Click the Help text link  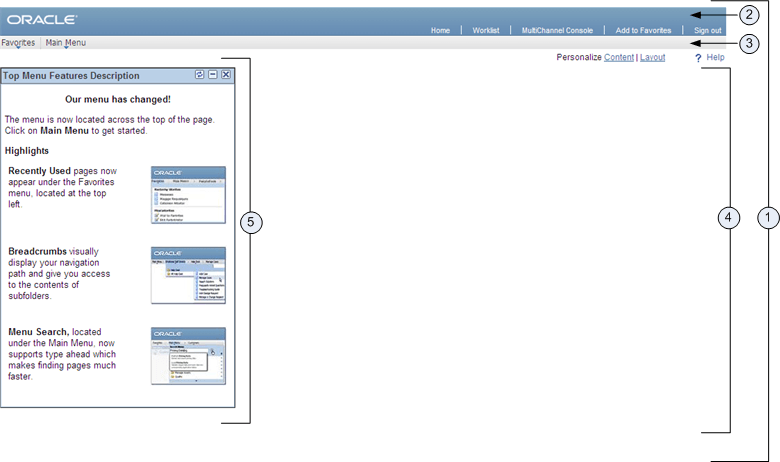coord(715,57)
